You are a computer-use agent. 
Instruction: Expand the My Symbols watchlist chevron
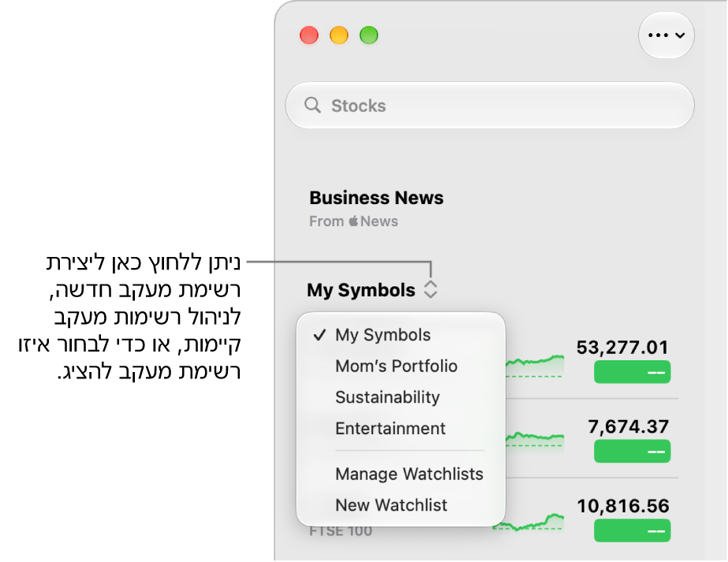point(431,289)
